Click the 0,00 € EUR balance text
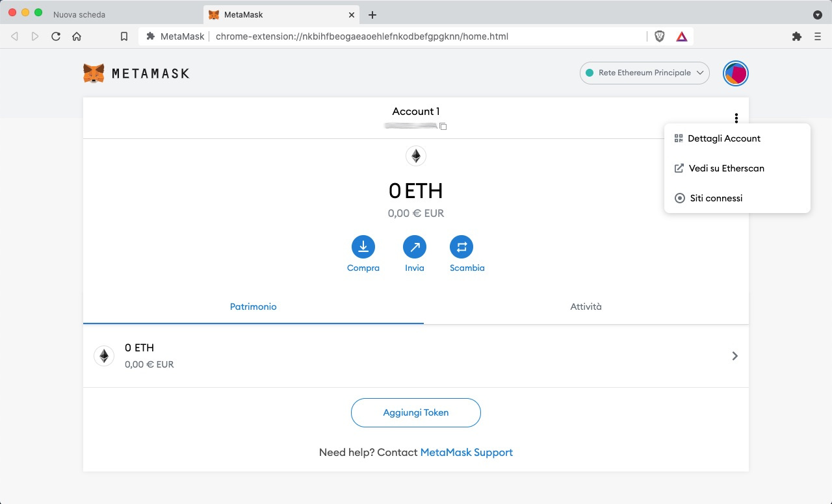The image size is (832, 504). 416,213
